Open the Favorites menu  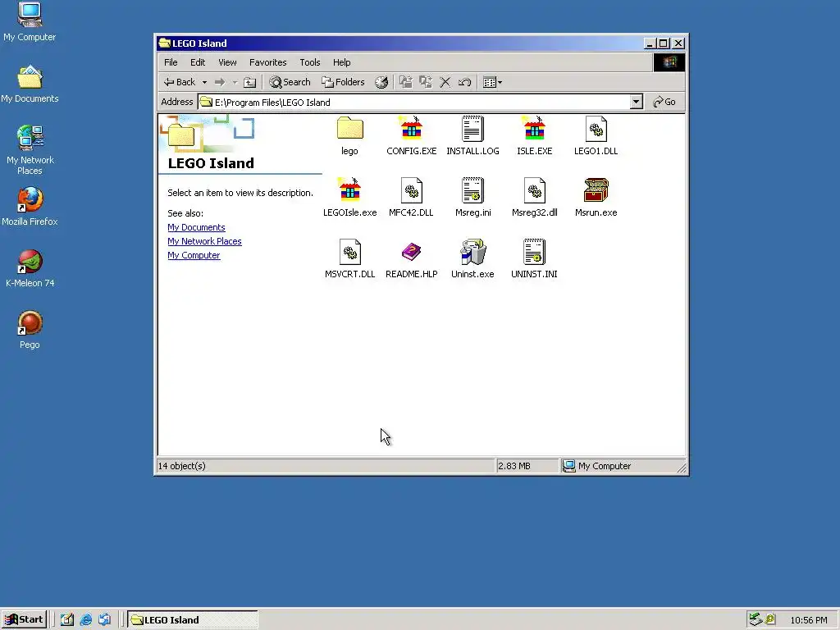point(268,62)
